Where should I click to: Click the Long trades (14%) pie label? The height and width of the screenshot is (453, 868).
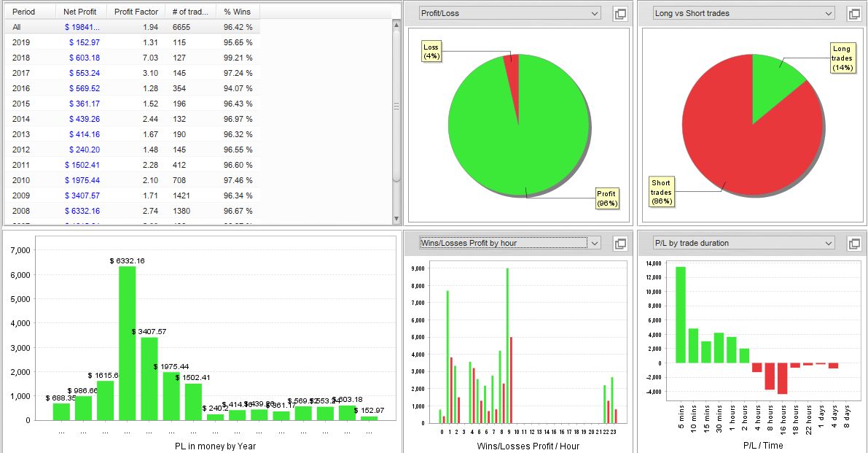[x=842, y=58]
